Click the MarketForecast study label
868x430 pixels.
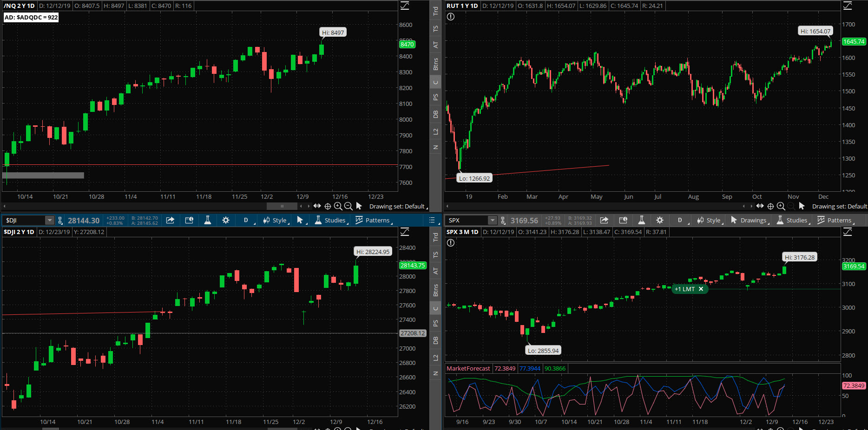(468, 368)
